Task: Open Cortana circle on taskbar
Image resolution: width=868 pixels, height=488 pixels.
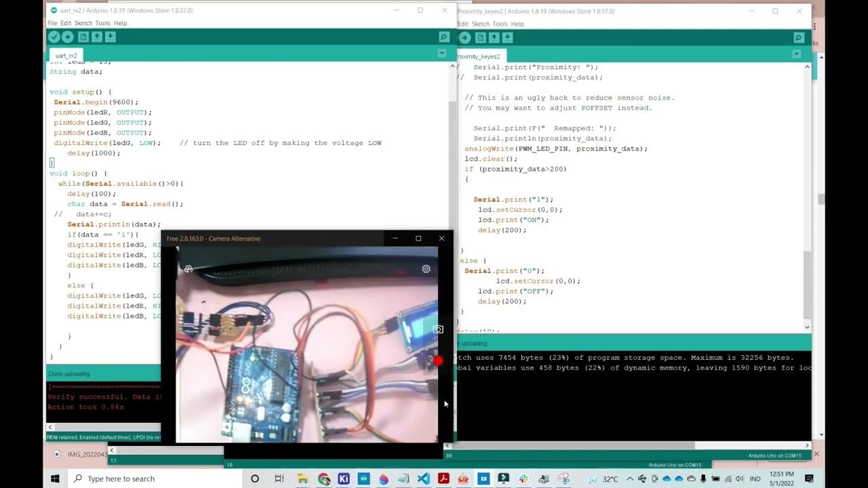Action: click(x=255, y=479)
